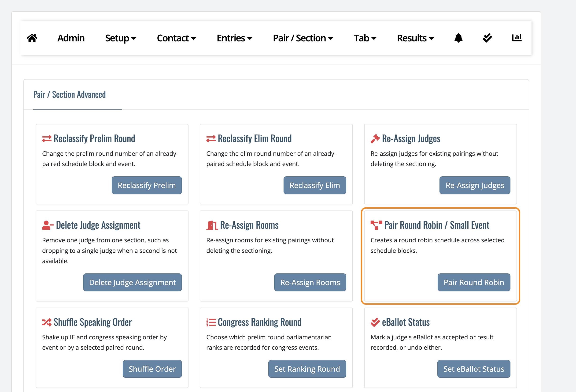Image resolution: width=576 pixels, height=392 pixels.
Task: Expand the Setup dropdown menu
Action: (x=121, y=38)
